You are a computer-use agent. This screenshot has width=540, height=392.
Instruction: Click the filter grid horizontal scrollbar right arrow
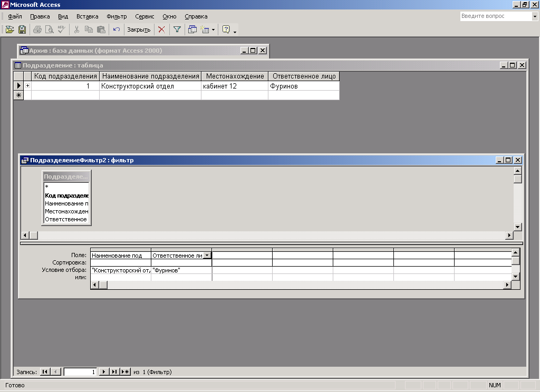(507, 285)
